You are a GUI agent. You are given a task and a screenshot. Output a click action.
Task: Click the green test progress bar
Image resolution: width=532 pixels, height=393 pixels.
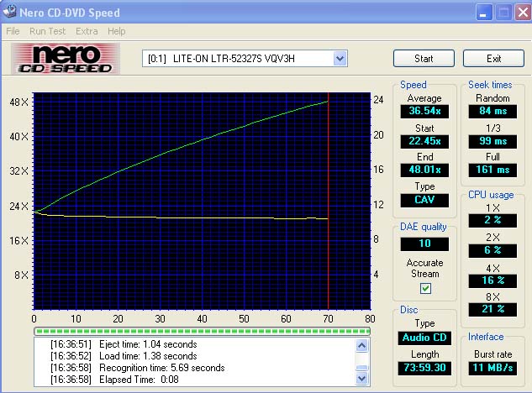202,330
